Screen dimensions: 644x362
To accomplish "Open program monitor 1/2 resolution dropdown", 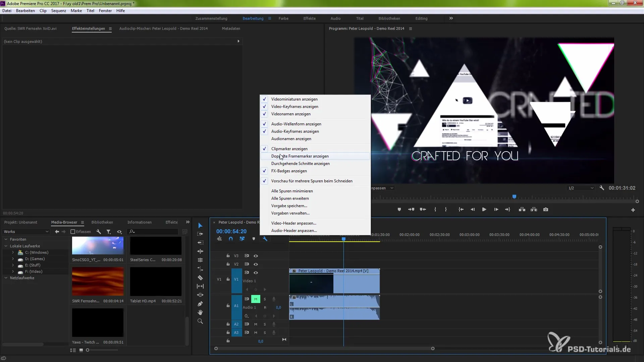I will [x=581, y=188].
